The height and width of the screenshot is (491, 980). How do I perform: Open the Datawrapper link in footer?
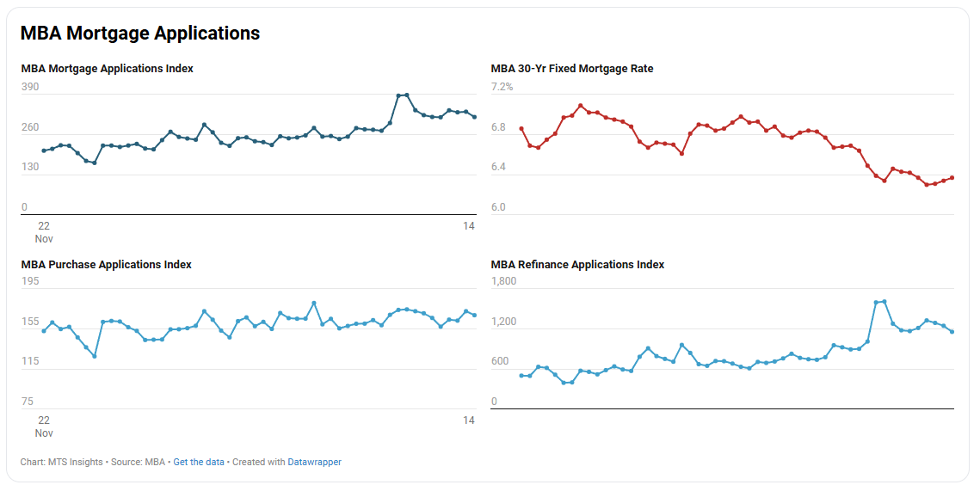314,462
